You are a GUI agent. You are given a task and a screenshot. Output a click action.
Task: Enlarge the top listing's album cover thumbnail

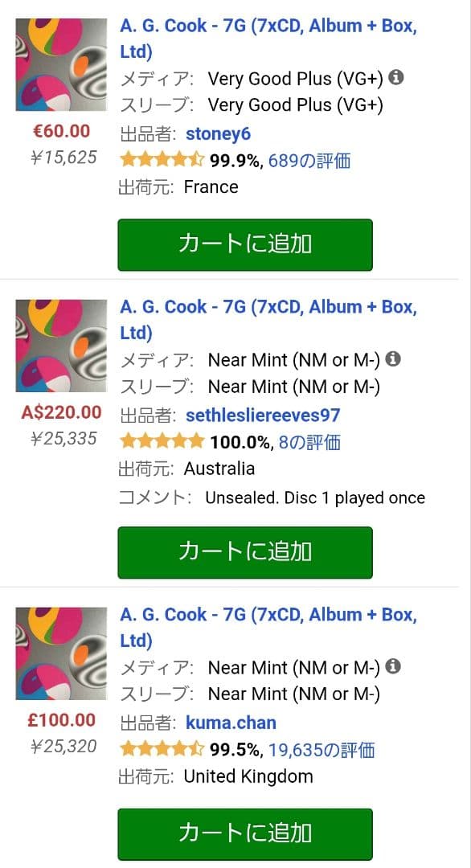click(x=60, y=63)
